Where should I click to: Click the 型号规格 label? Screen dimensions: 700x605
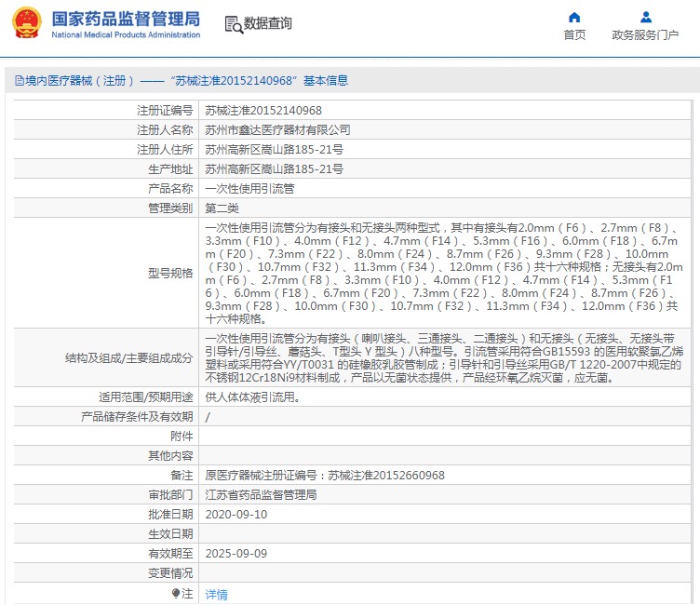pos(170,274)
